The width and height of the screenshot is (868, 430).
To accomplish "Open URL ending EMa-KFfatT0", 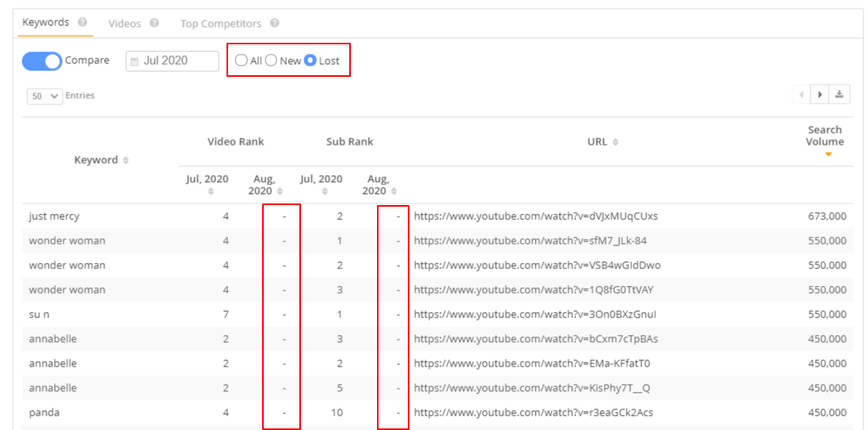I will click(532, 363).
